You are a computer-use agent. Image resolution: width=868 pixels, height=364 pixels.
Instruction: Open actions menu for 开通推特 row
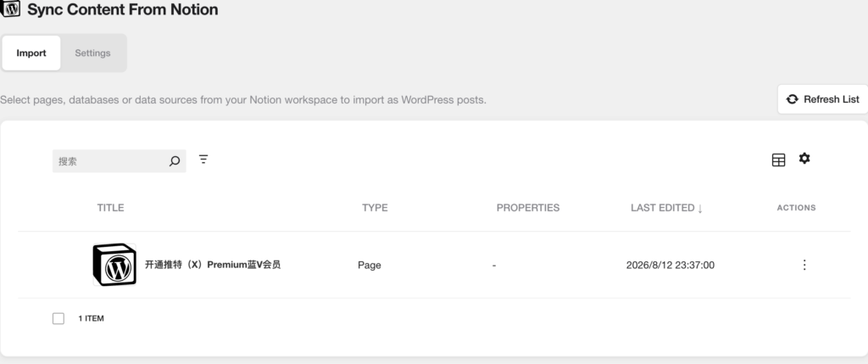point(804,265)
